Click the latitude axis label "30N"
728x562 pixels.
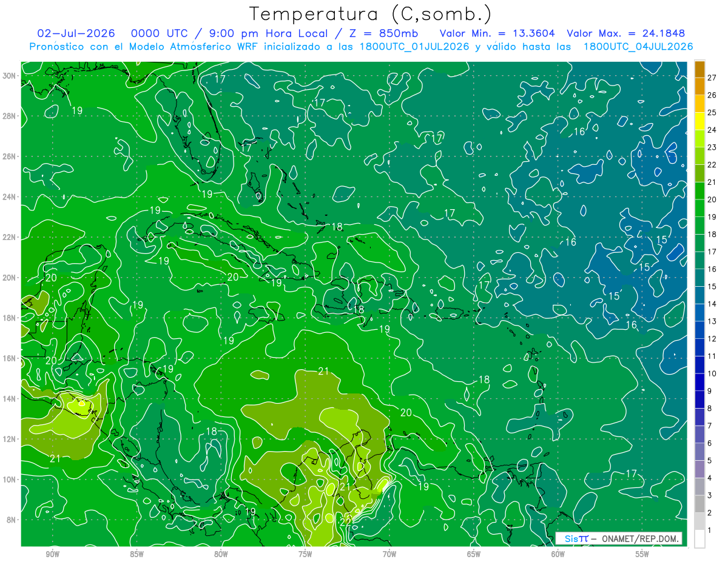(x=9, y=76)
